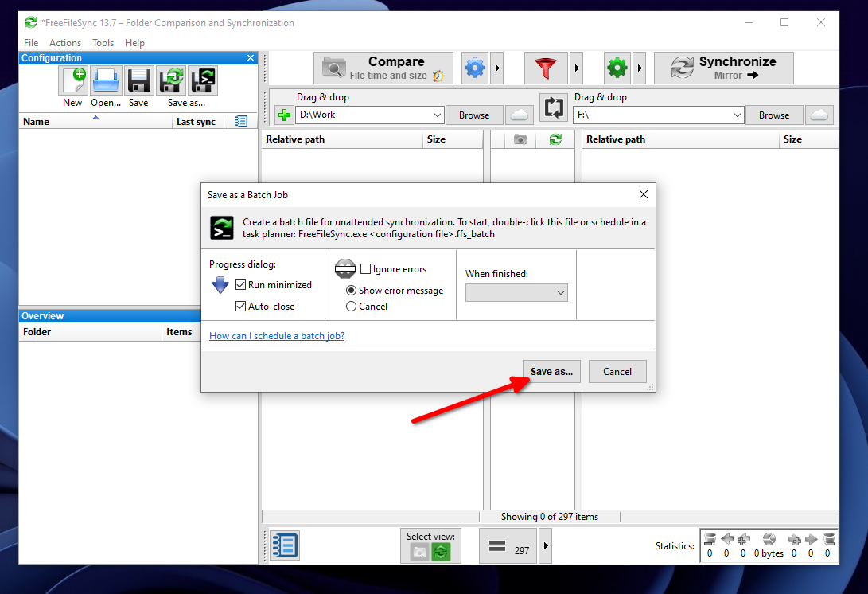Screen dimensions: 868x594
Task: Click Folder column header in Overview
Action: tap(90, 332)
